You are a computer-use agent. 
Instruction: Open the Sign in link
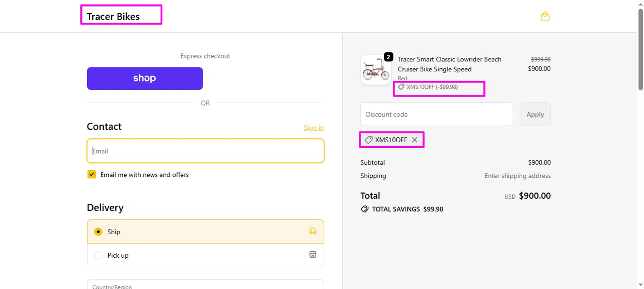click(313, 128)
